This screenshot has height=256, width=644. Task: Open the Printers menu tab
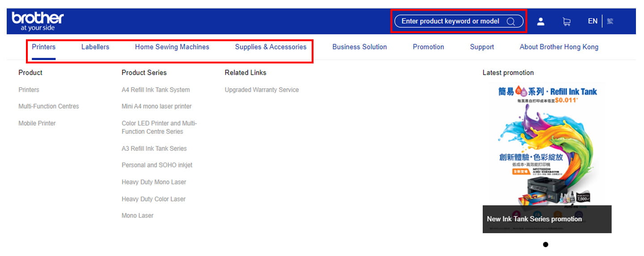(44, 47)
